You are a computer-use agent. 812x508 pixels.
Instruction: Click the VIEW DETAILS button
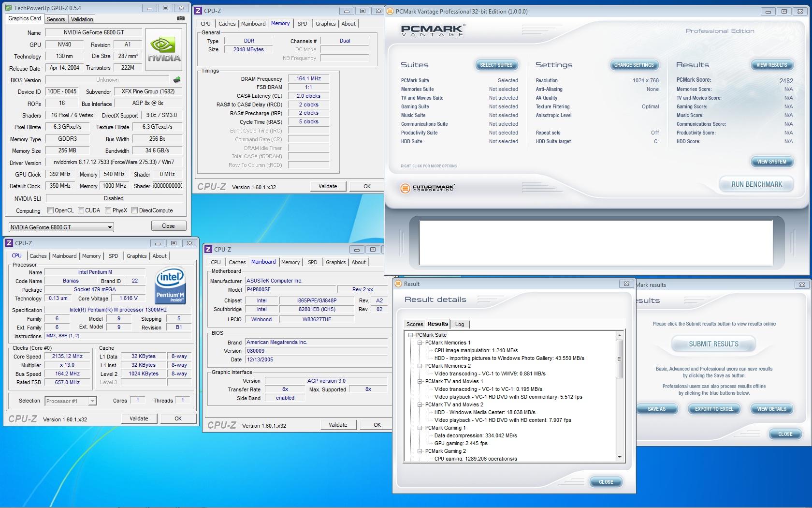tap(772, 409)
